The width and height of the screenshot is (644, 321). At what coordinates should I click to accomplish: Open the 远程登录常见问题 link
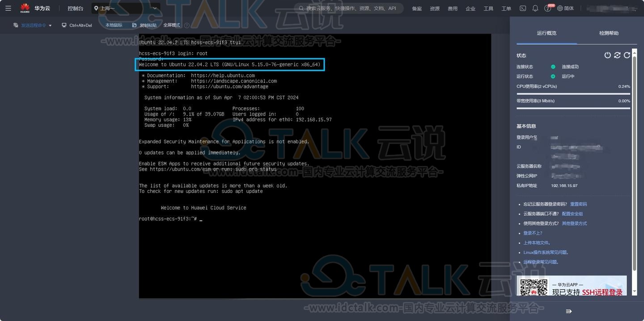click(541, 262)
